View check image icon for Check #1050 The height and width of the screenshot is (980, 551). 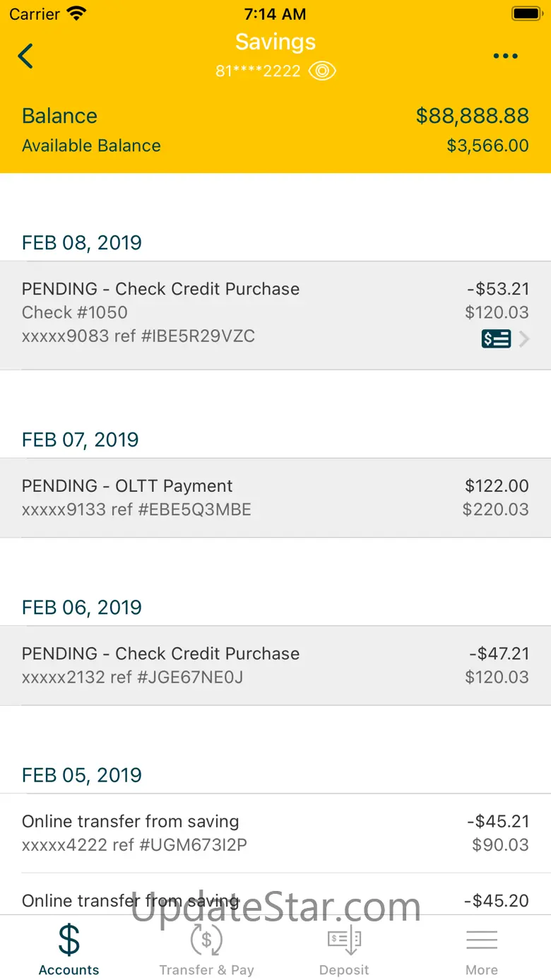click(496, 339)
